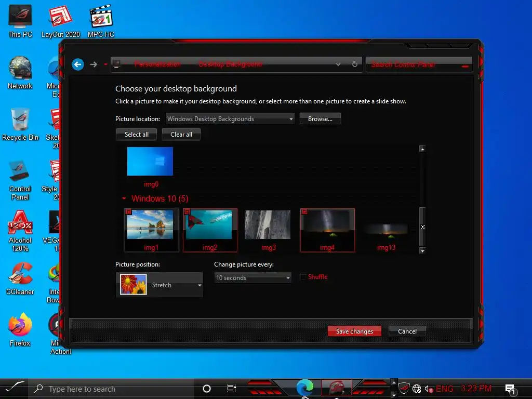532x399 pixels.
Task: Click the back arrow in Control Panel
Action: 78,64
